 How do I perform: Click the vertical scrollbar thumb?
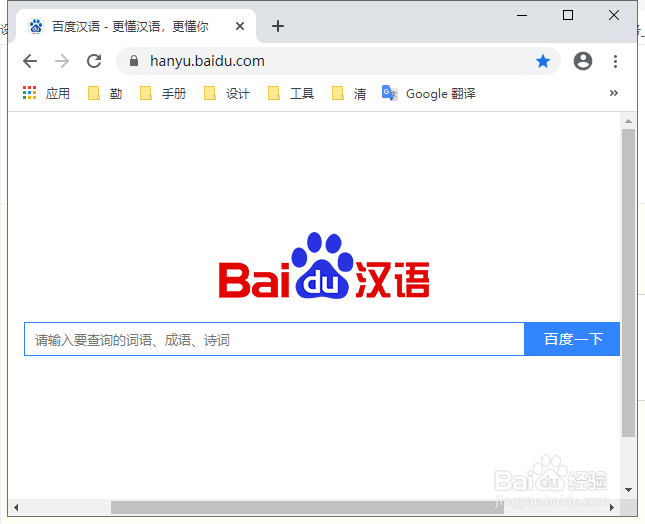point(628,283)
